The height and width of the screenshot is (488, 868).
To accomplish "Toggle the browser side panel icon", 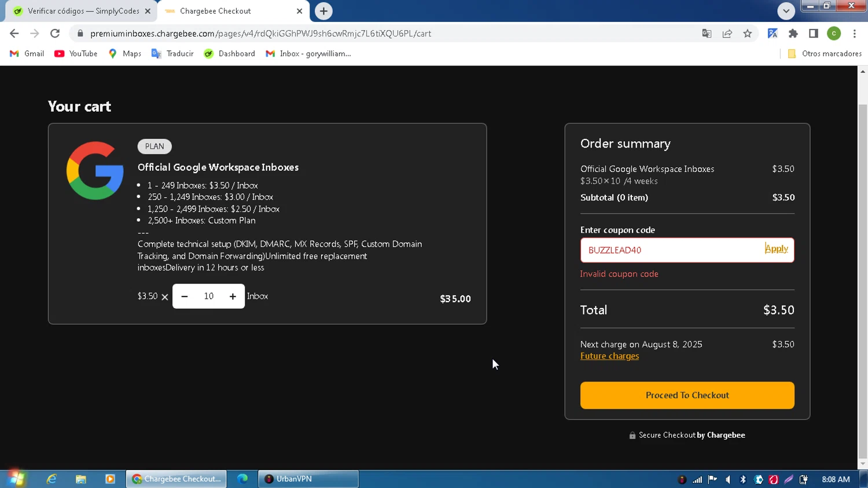I will 814,34.
